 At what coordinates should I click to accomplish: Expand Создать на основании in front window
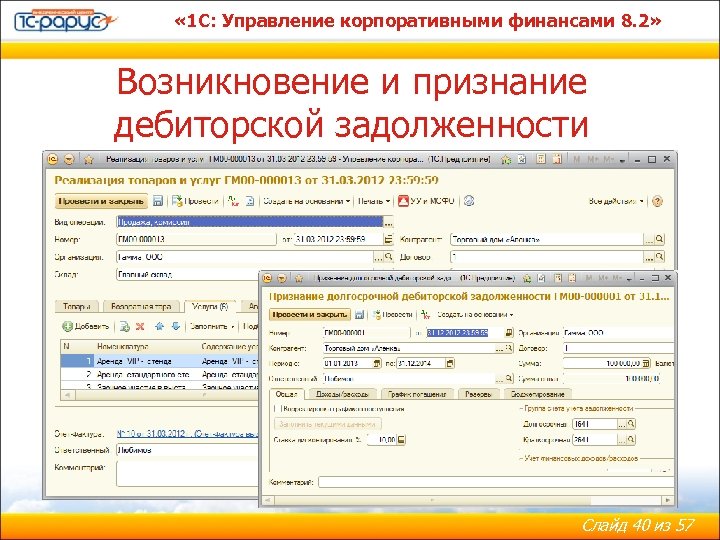point(475,315)
